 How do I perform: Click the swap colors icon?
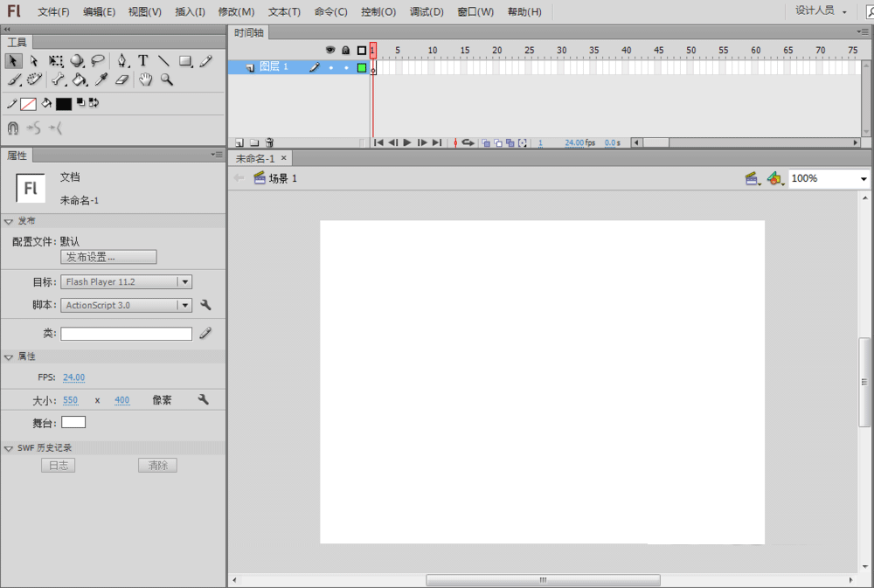(94, 102)
